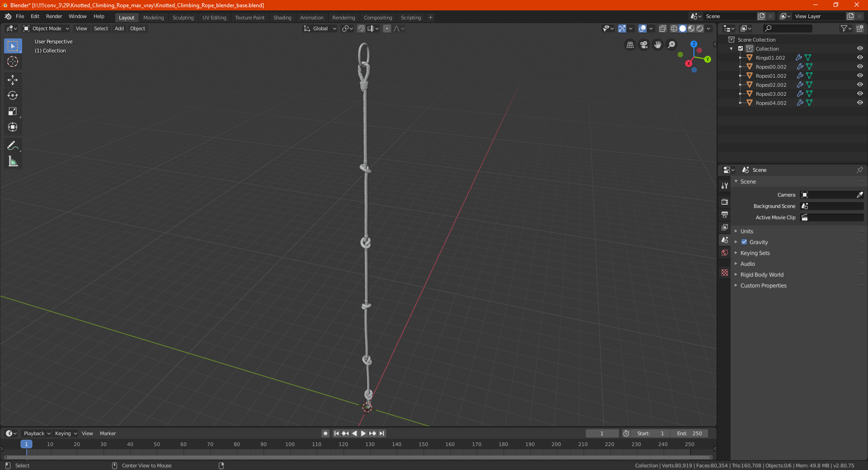Toggle proportional editing button
This screenshot has width=868, height=470.
(387, 28)
